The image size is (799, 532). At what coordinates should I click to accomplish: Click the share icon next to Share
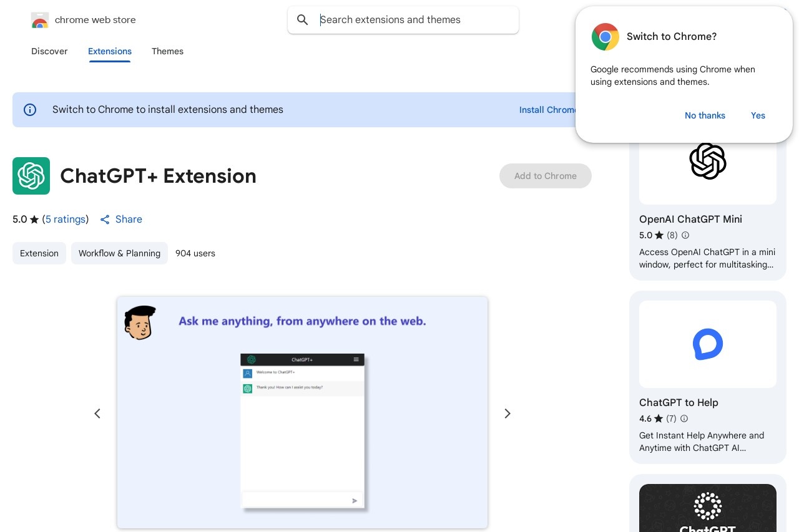tap(105, 220)
